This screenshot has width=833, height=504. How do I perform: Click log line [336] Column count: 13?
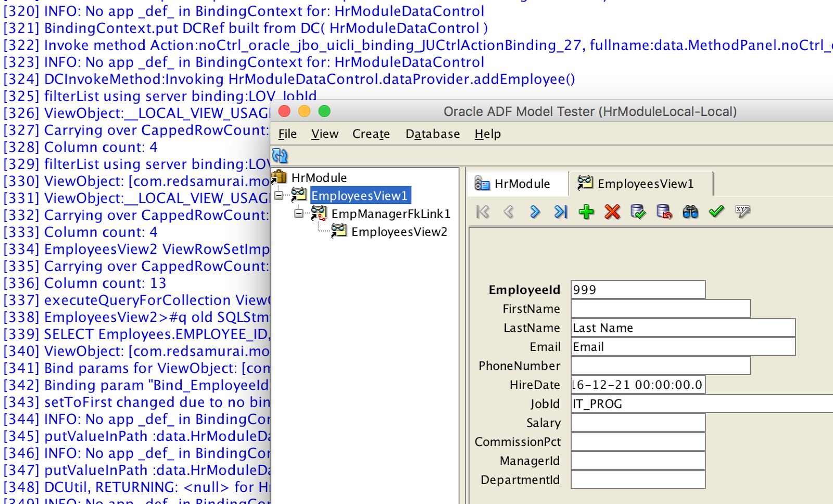(85, 283)
